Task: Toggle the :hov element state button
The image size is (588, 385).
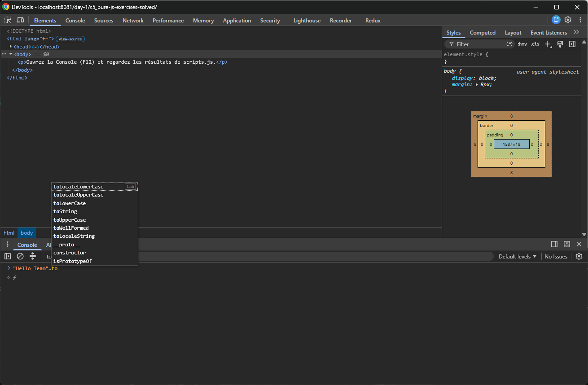Action: coord(522,44)
